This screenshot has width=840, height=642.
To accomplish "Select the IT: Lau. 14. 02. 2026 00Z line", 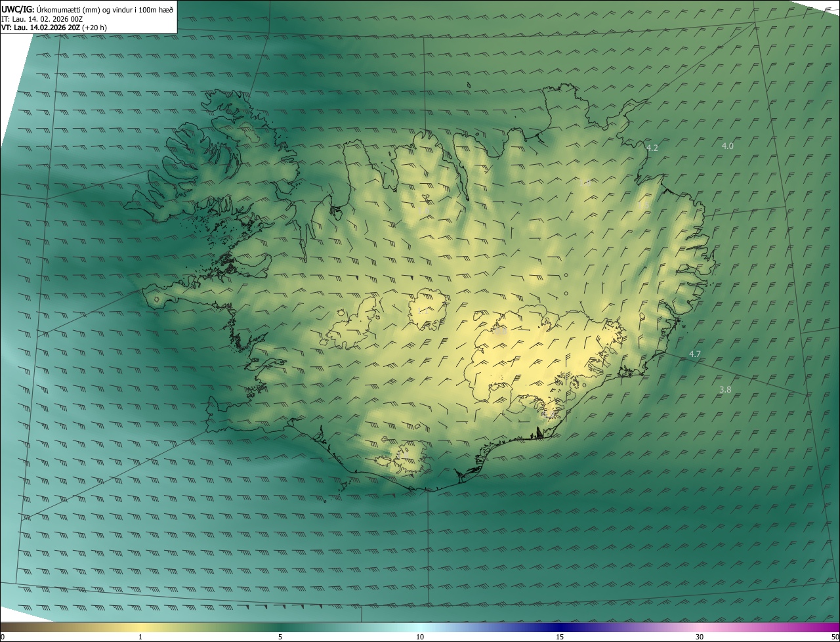I will point(42,18).
